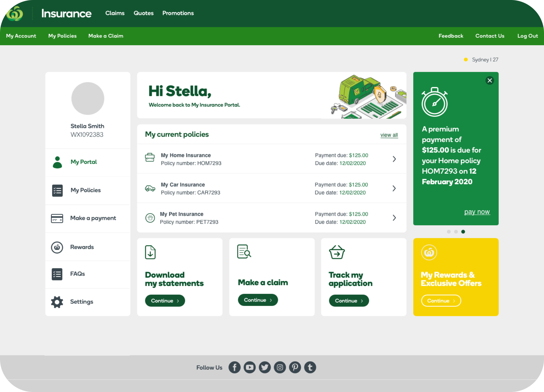
Task: Open the YouTube social icon
Action: pos(249,367)
